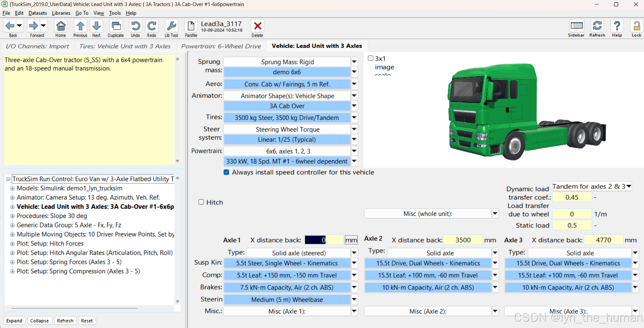Click the Refresh toolbar icon
644x328 pixels.
(597, 26)
